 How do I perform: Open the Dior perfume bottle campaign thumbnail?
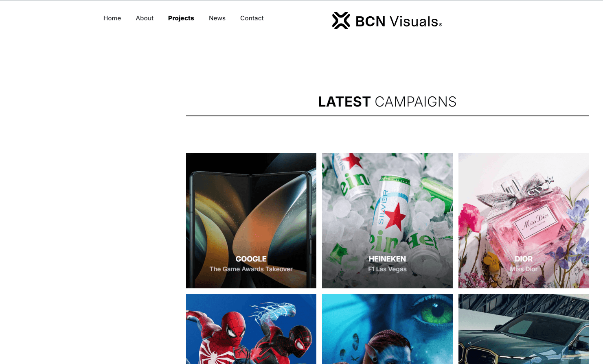(524, 220)
